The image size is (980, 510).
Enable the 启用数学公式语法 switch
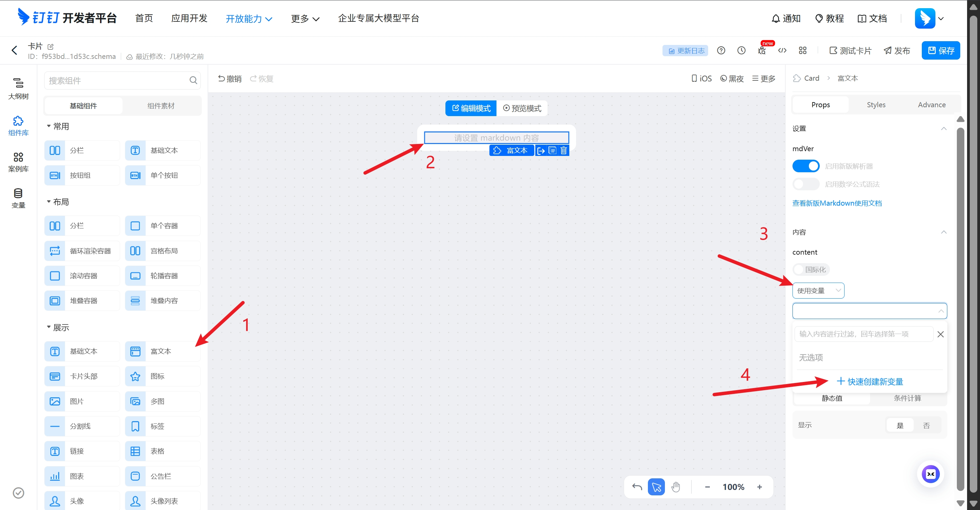[805, 184]
